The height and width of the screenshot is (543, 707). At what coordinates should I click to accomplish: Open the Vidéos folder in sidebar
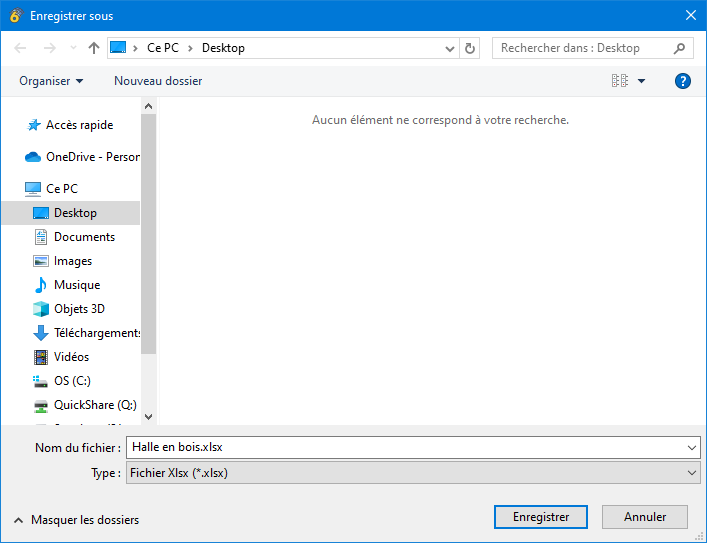[71, 357]
